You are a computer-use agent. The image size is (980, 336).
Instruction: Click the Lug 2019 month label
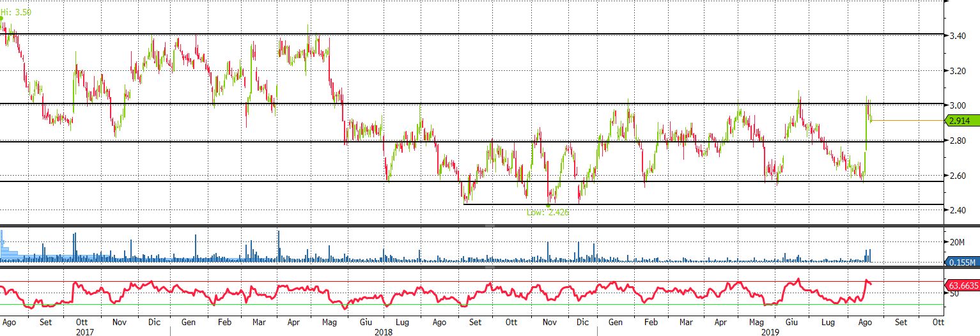828,323
